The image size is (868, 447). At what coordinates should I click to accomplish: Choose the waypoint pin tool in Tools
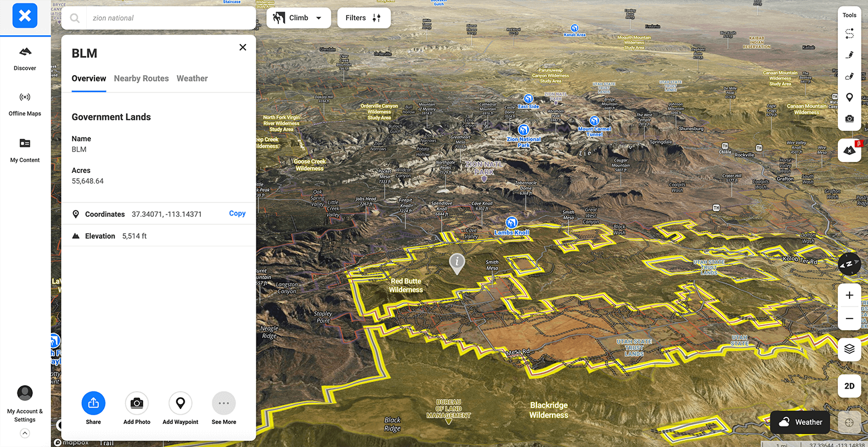click(x=849, y=97)
